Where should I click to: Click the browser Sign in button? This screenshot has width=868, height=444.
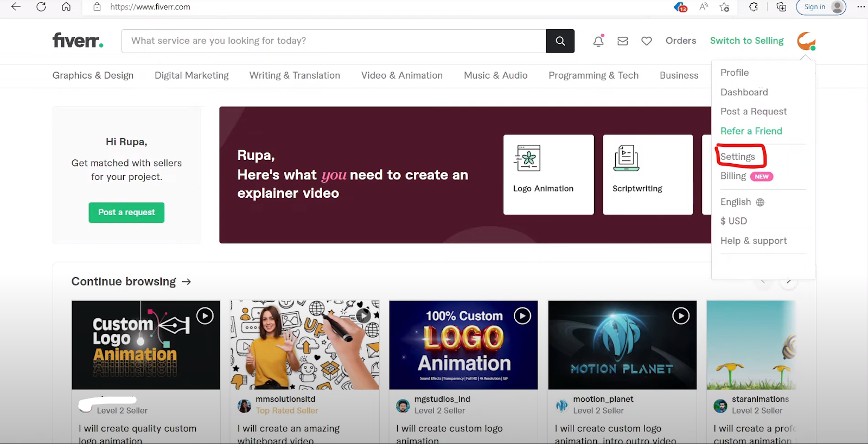(x=821, y=7)
